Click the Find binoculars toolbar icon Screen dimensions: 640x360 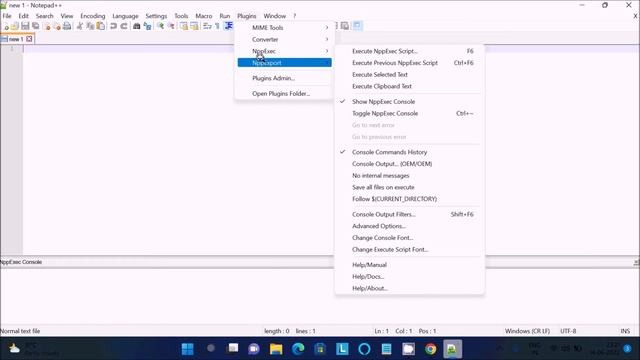[x=137, y=27]
